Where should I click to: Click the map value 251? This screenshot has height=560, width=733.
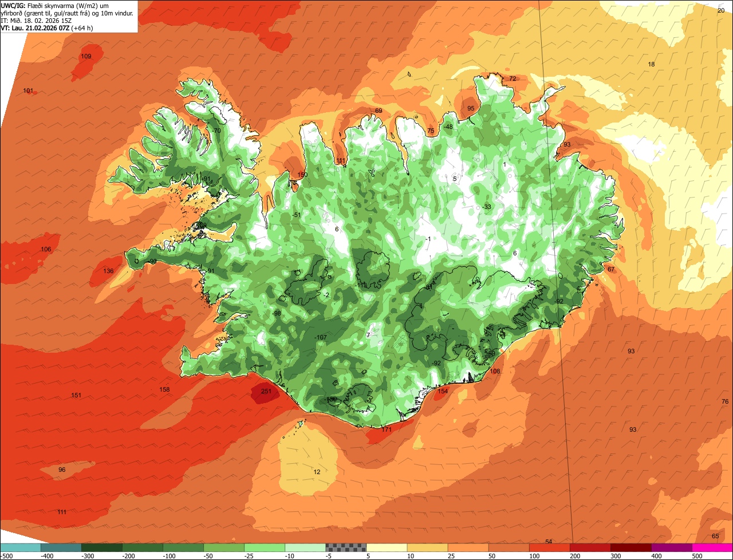pyautogui.click(x=266, y=391)
